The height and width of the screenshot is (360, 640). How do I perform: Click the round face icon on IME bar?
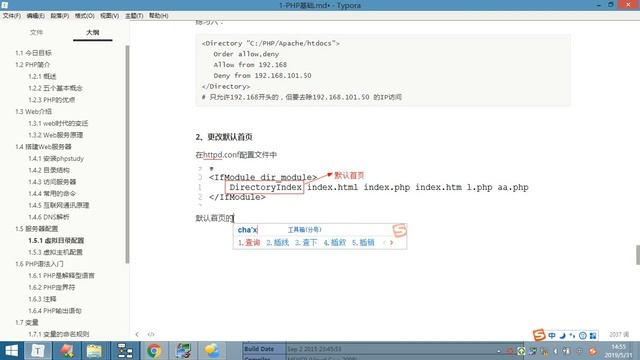pos(583,336)
